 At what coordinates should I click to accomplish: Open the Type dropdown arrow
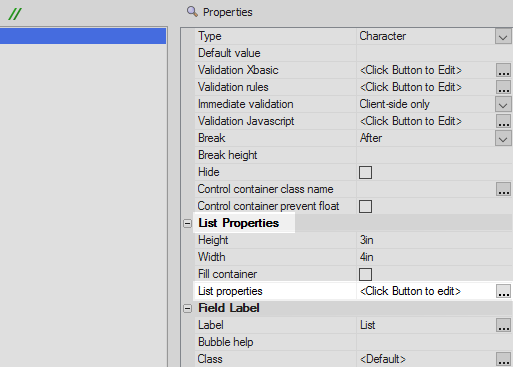pos(503,36)
